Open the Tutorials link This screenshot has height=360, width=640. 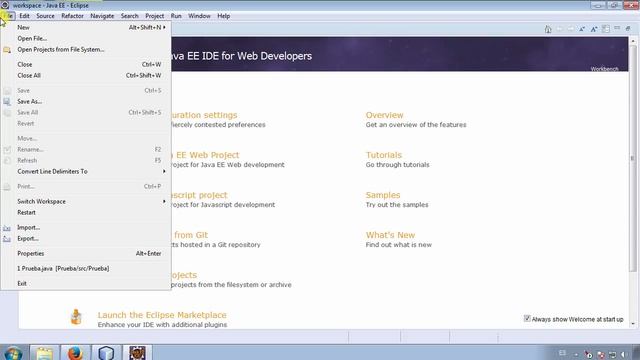[x=384, y=155]
